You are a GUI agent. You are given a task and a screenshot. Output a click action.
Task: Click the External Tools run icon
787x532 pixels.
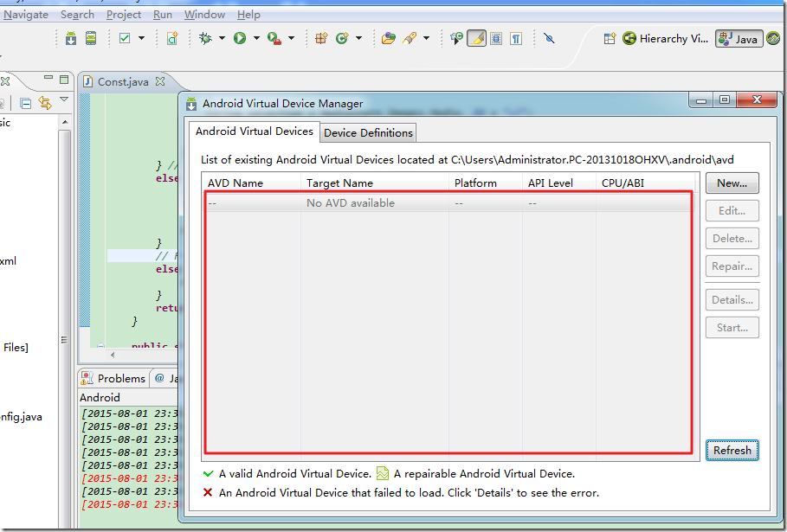274,38
